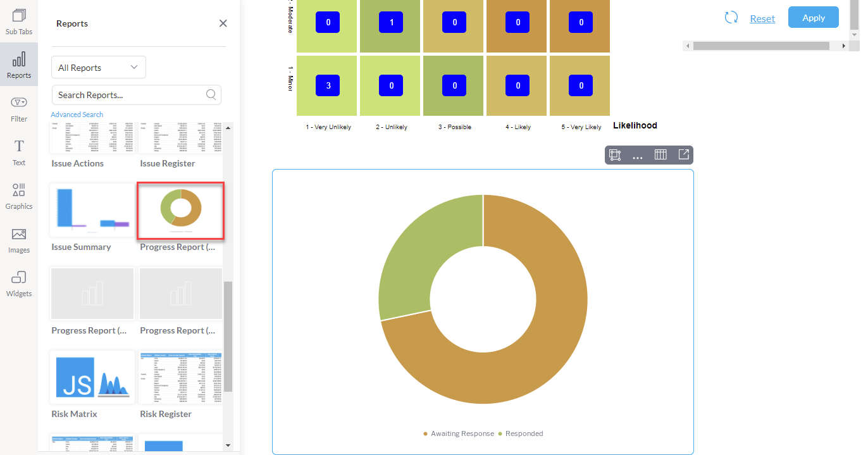Click the Risk Matrix report label
Image resolution: width=868 pixels, height=455 pixels.
tap(74, 414)
